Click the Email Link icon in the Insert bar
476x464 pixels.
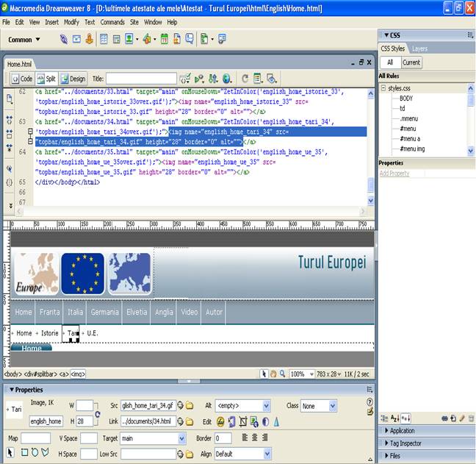pos(76,39)
